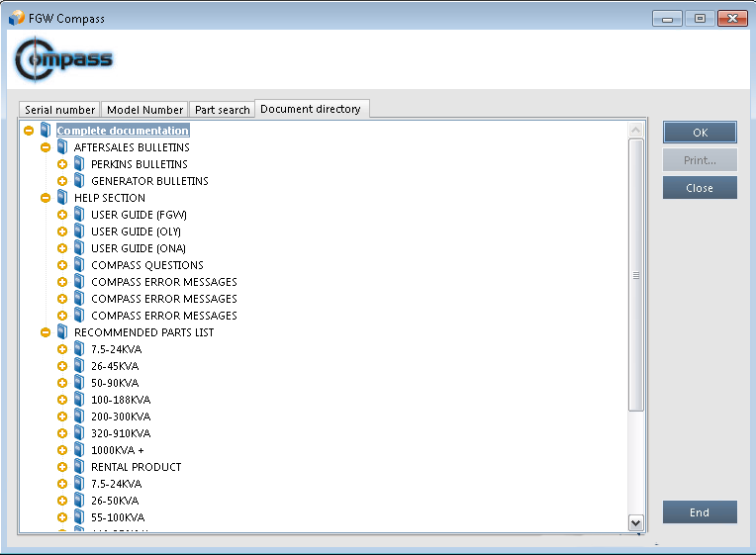The height and width of the screenshot is (555, 756).
Task: Click the book icon next to GENERATOR BULLETINS
Action: [79, 181]
